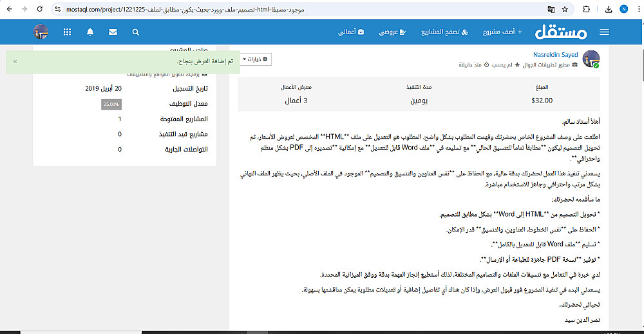Click the 3 أعمال portfolio value
Viewport: 644px width, 334px height.
(x=296, y=100)
